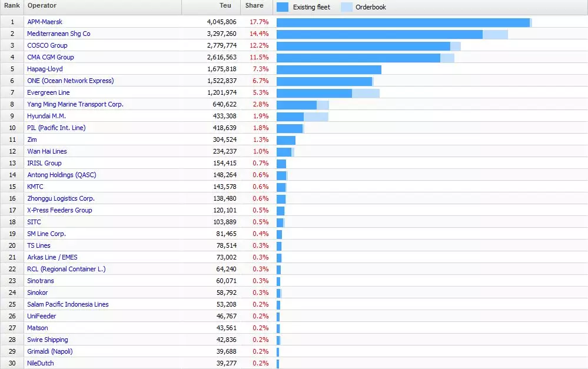Open ONE (Ocean Network Express) link
This screenshot has height=369, width=588.
71,81
